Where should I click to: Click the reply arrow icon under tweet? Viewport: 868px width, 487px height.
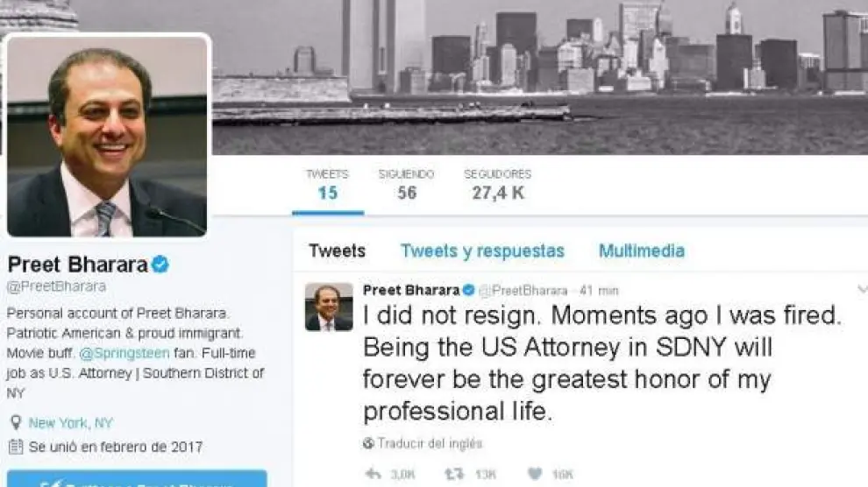click(x=374, y=474)
